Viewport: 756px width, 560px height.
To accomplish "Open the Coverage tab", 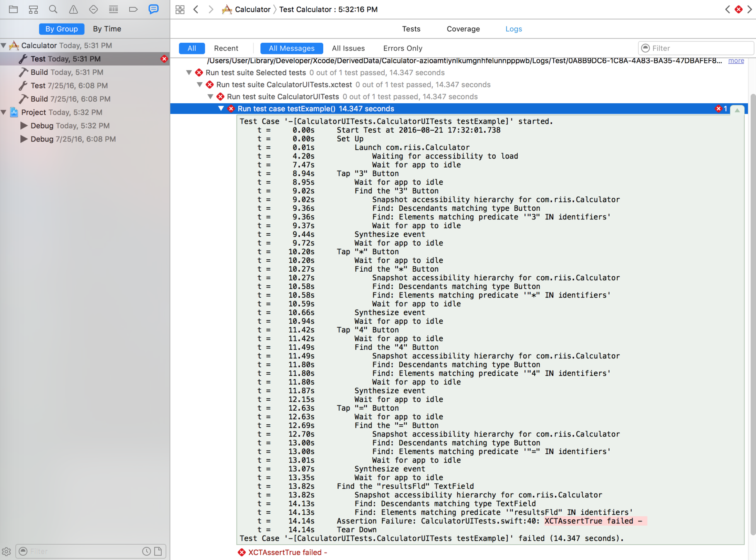I will 463,29.
